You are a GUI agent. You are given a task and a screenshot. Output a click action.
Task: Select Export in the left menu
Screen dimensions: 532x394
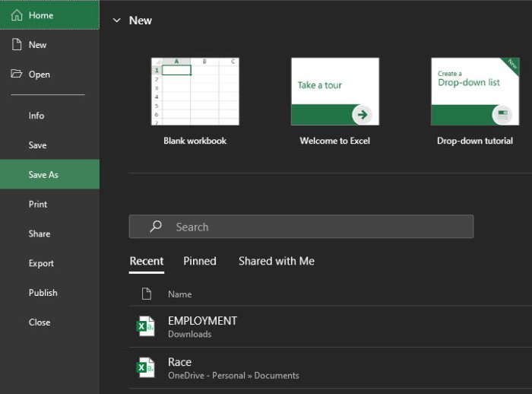41,263
